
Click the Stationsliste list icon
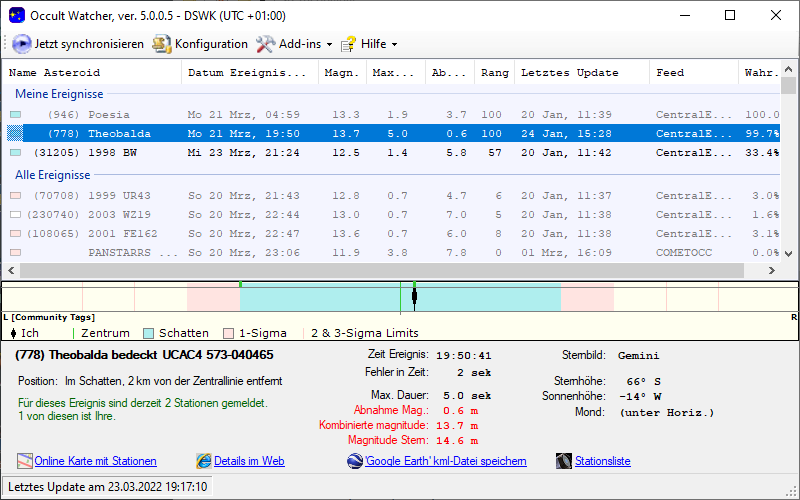pyautogui.click(x=563, y=461)
